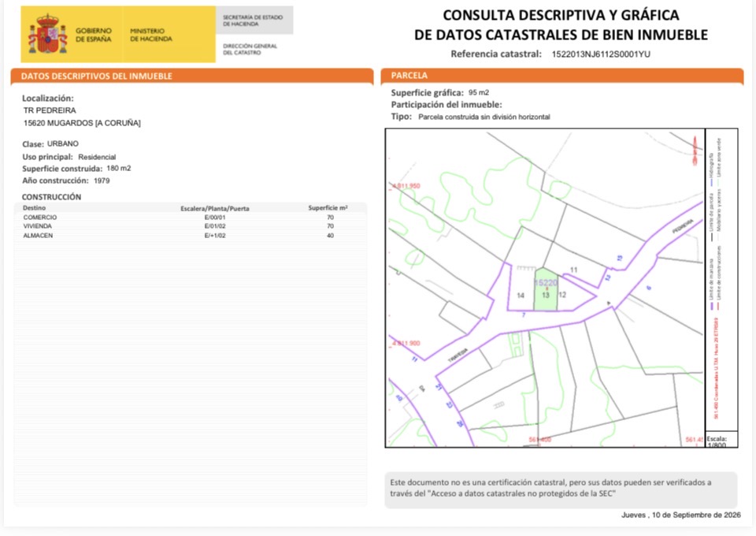The image size is (756, 536).
Task: Click the date "Jueves, 10 de Septiembre de 2026"
Action: point(680,515)
